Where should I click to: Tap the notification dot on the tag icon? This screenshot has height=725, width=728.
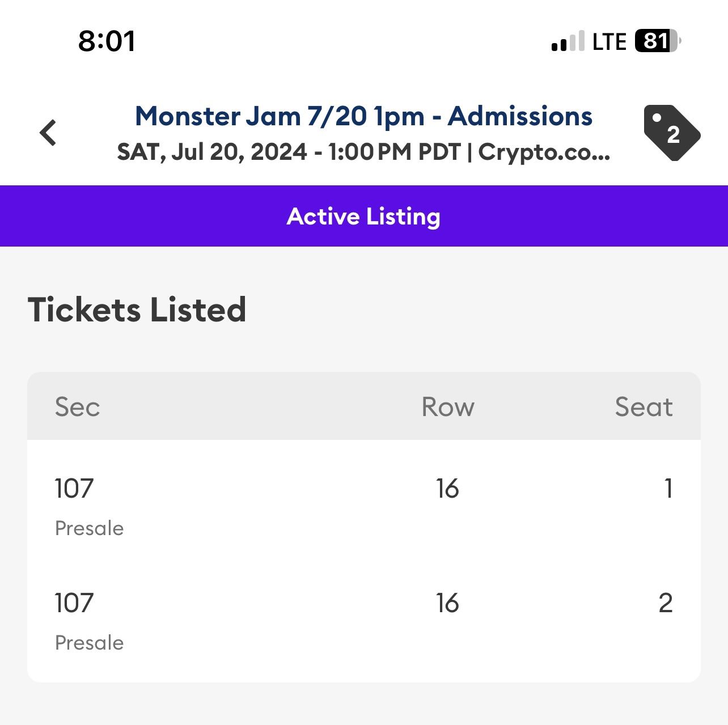click(x=657, y=117)
